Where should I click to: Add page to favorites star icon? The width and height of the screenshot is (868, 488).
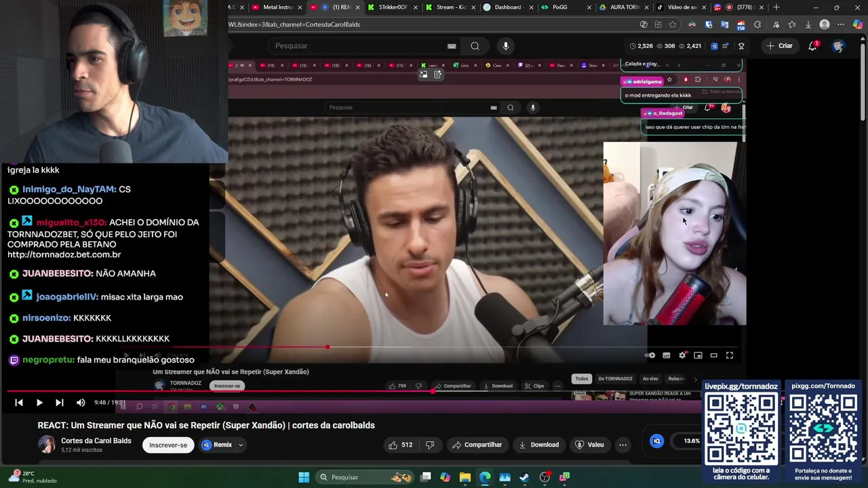tap(673, 24)
